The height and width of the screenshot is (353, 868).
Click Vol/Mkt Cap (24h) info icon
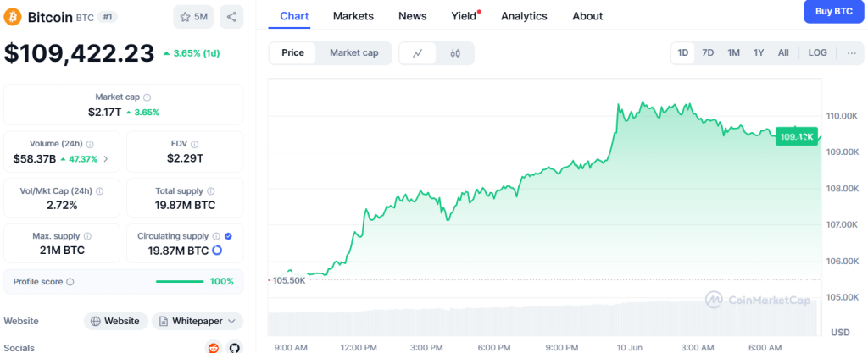[x=100, y=191]
